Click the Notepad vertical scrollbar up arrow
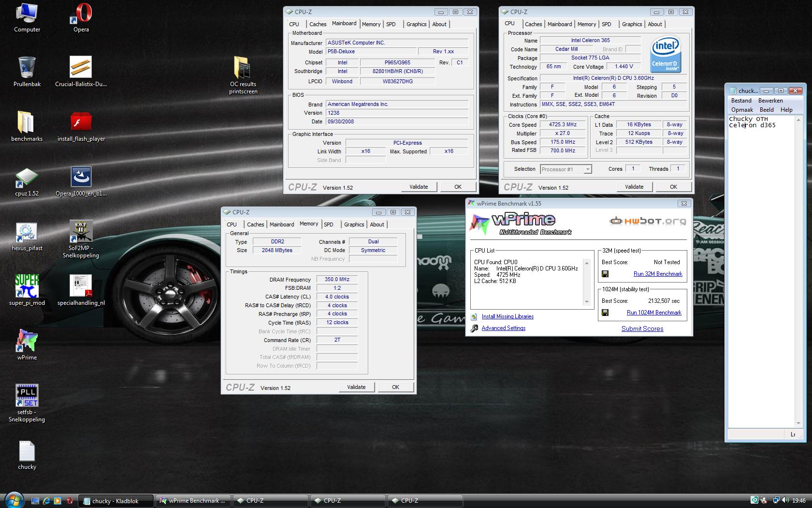 pyautogui.click(x=798, y=120)
